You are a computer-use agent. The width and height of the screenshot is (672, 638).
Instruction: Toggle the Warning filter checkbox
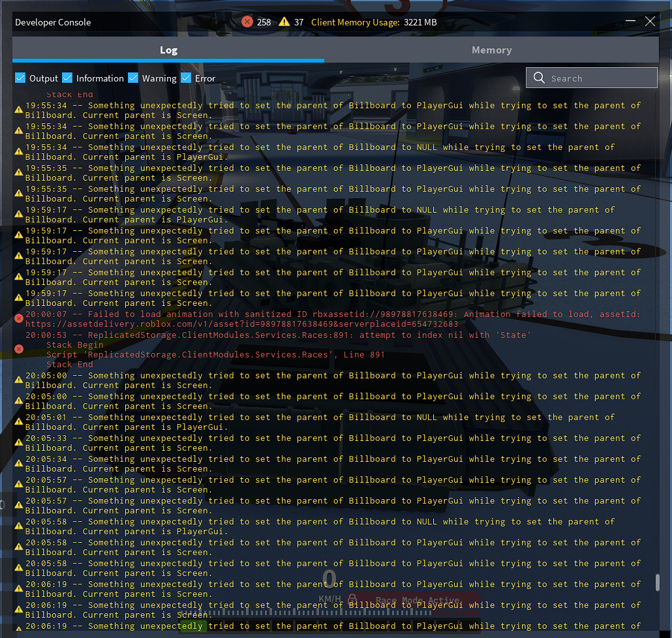[133, 78]
